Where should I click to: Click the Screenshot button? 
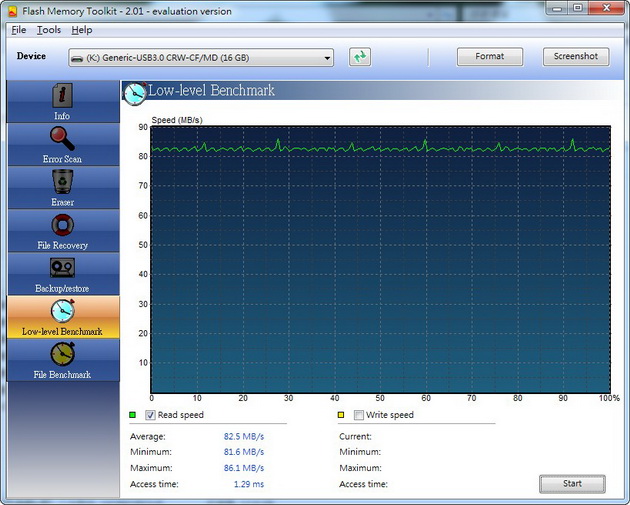coord(575,57)
